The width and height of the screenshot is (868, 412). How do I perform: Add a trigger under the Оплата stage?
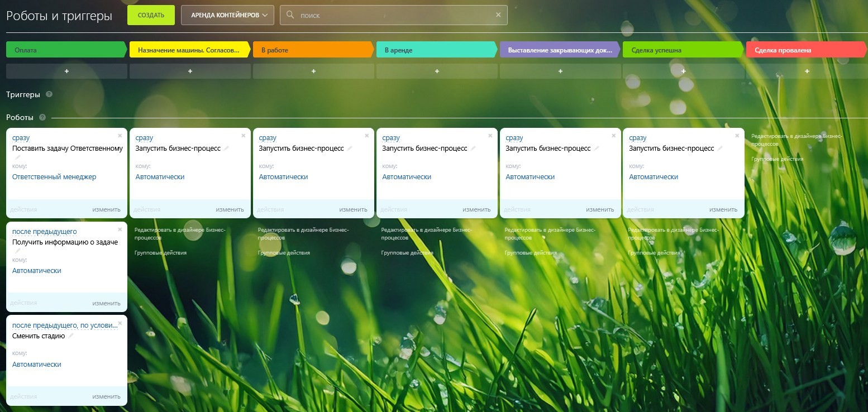(x=66, y=71)
